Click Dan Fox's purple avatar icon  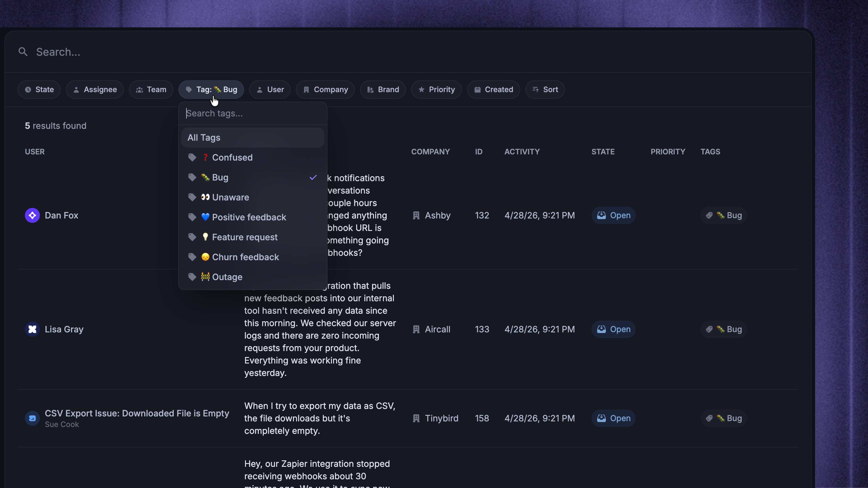pyautogui.click(x=32, y=216)
